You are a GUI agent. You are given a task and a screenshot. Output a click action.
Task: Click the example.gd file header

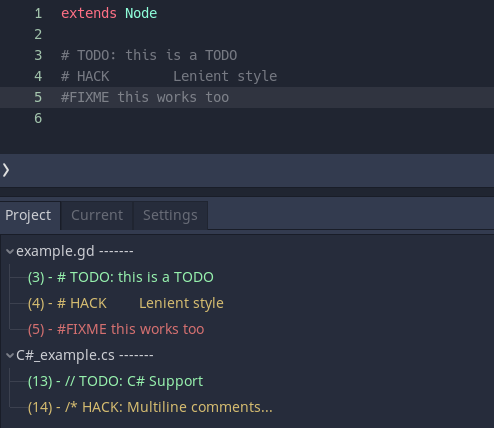point(75,251)
